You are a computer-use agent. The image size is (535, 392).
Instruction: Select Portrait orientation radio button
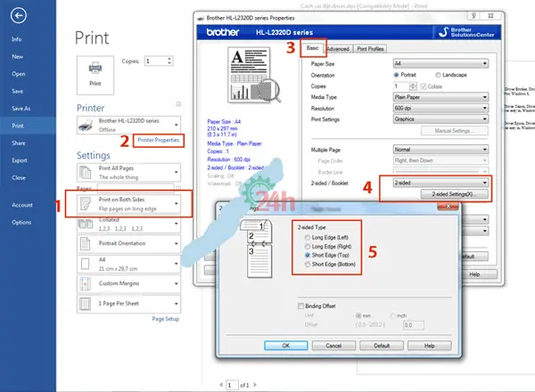tap(396, 75)
